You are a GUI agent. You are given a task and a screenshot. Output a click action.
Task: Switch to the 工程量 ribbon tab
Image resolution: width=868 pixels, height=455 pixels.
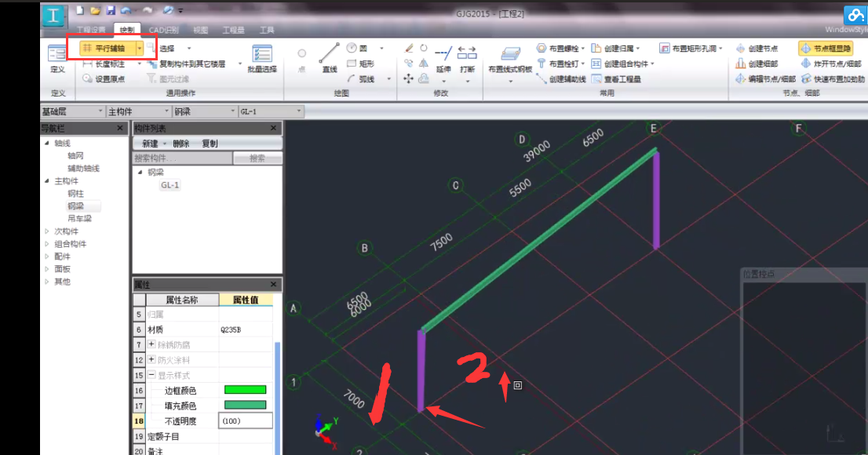233,30
